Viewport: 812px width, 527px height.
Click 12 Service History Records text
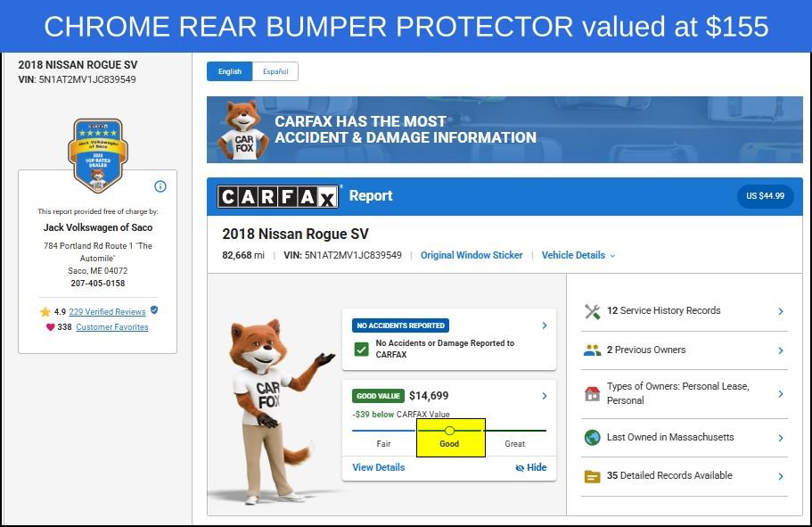[663, 310]
